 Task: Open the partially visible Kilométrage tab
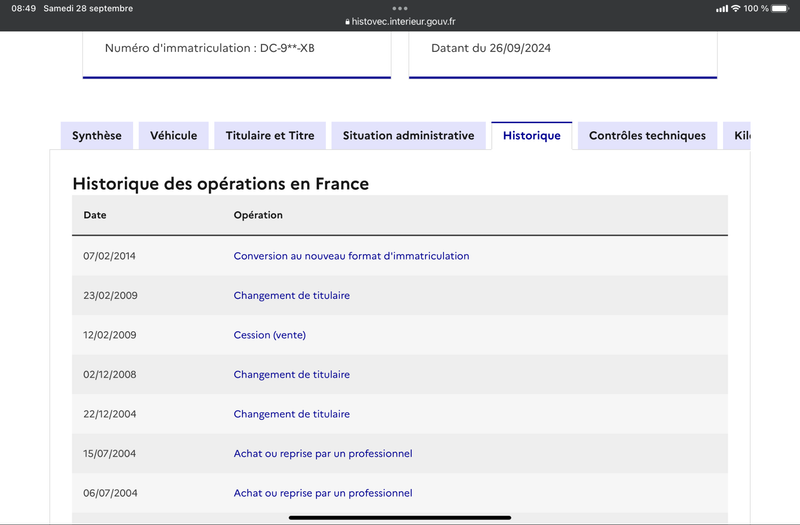(737, 135)
